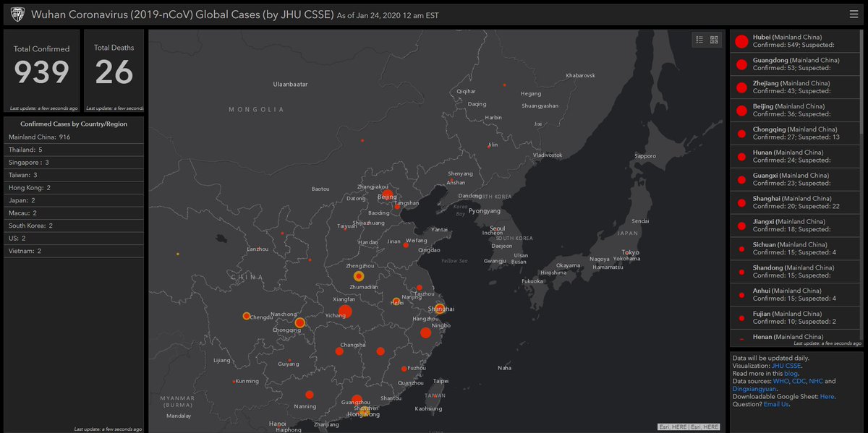Select Hunan marker left of Changsha label
Screen dimensions: 868x433
click(x=339, y=351)
